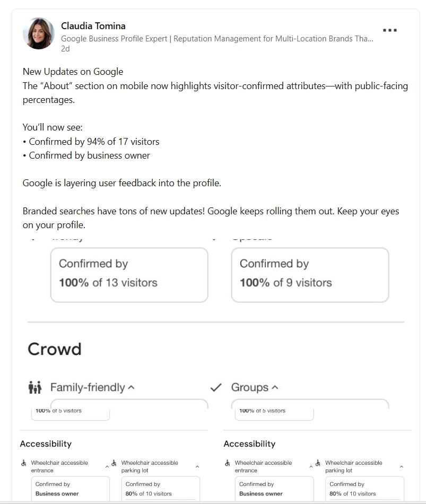Viewport: 426px width, 504px height.
Task: Click the Family-friendly people icon
Action: (x=35, y=387)
